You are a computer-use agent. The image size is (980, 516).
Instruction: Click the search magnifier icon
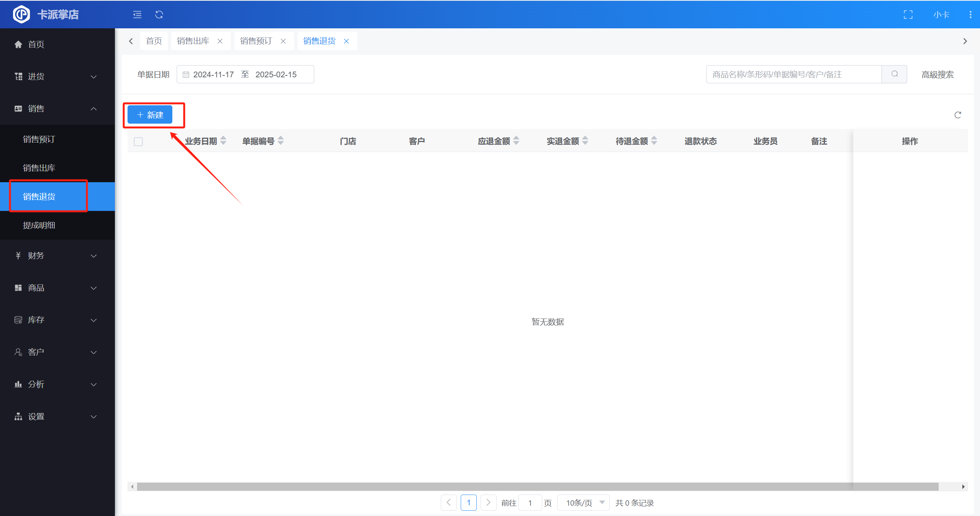(x=894, y=74)
